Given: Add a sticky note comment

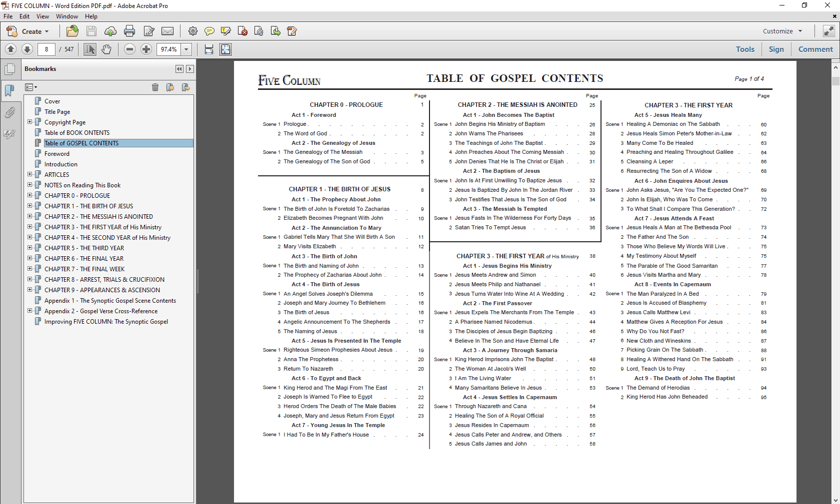Looking at the screenshot, I should (209, 31).
